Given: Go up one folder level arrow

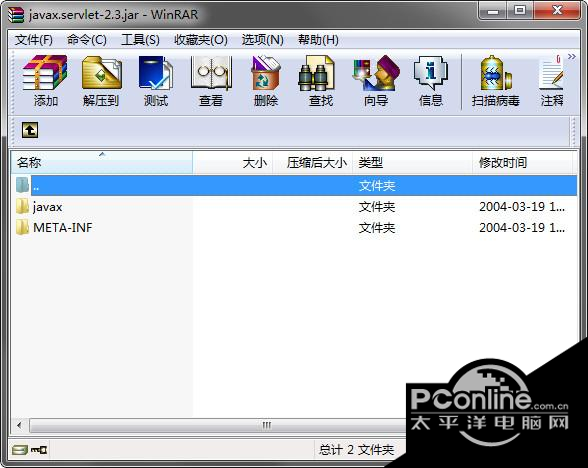Looking at the screenshot, I should point(30,130).
